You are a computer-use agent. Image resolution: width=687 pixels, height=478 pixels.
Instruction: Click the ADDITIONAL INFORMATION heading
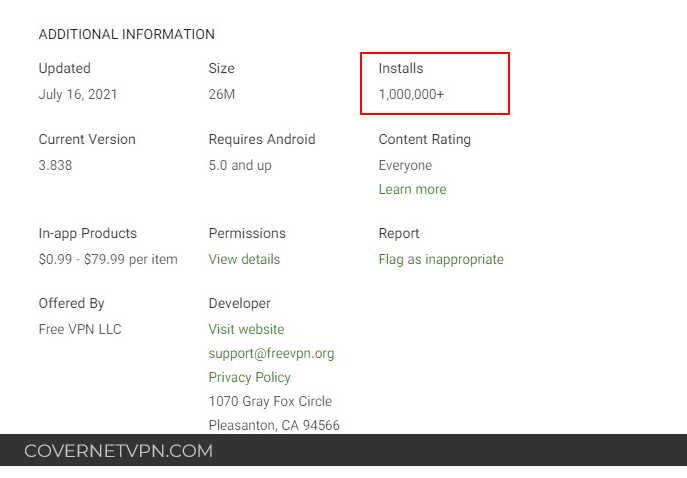pyautogui.click(x=126, y=34)
